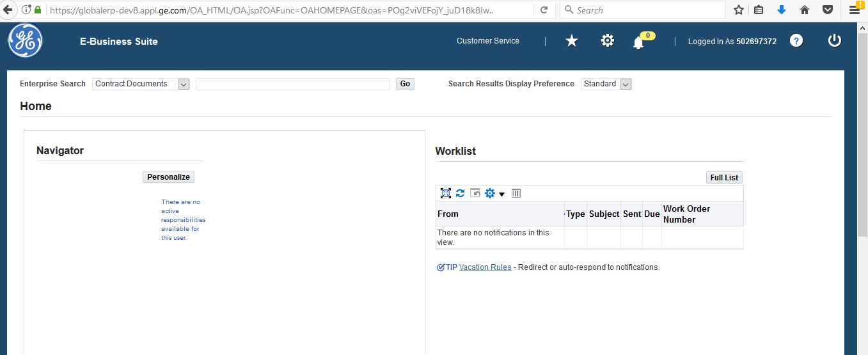Open the Favorites star in the header

572,41
